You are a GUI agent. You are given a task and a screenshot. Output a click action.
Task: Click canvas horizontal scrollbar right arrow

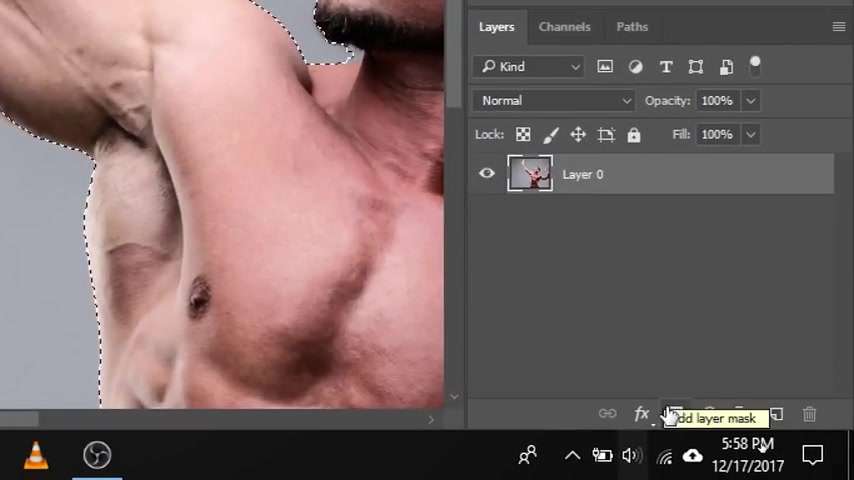[431, 420]
